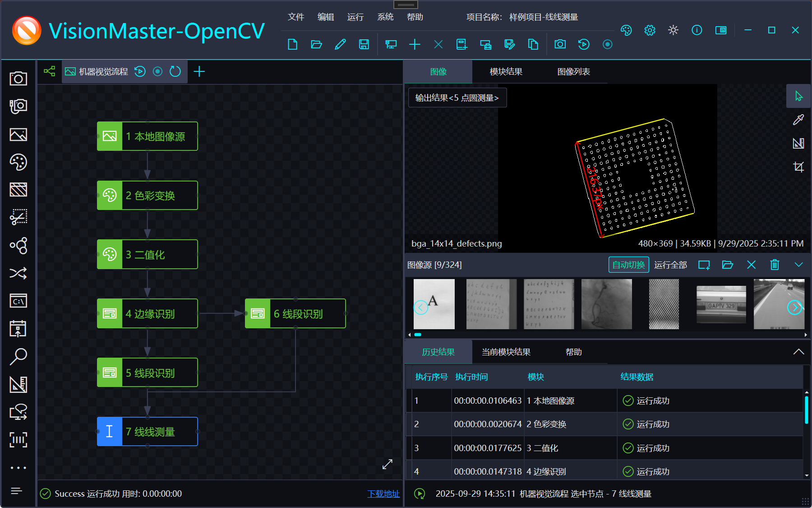This screenshot has height=508, width=812.
Task: Click the add plus icon in main toolbar
Action: tap(415, 44)
